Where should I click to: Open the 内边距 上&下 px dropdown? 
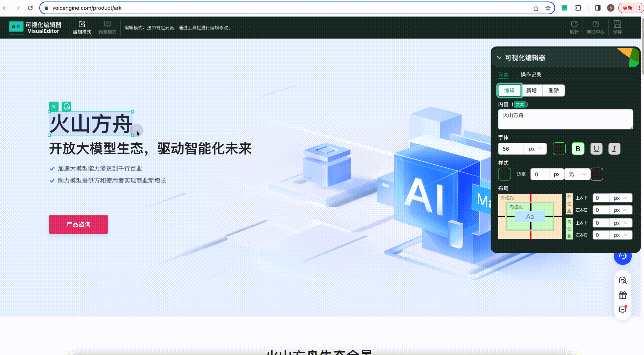[621, 223]
